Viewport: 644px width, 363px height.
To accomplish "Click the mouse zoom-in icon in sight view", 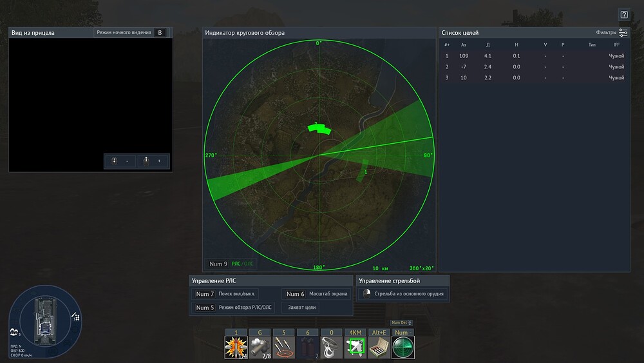I will point(146,161).
